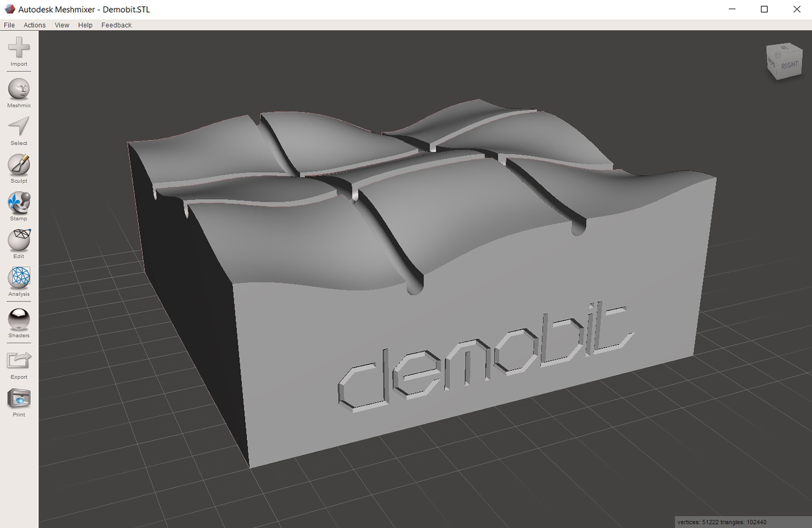Click the RIGHT face of view cube
Image resolution: width=812 pixels, height=528 pixels.
(789, 65)
